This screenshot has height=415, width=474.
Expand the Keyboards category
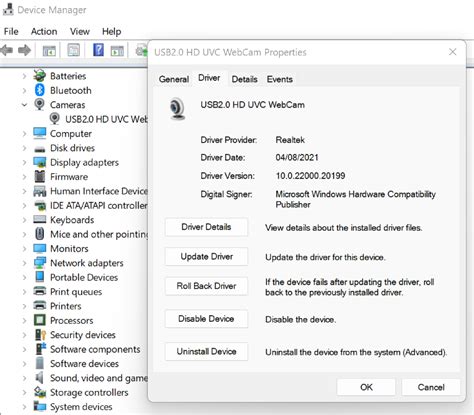click(24, 220)
